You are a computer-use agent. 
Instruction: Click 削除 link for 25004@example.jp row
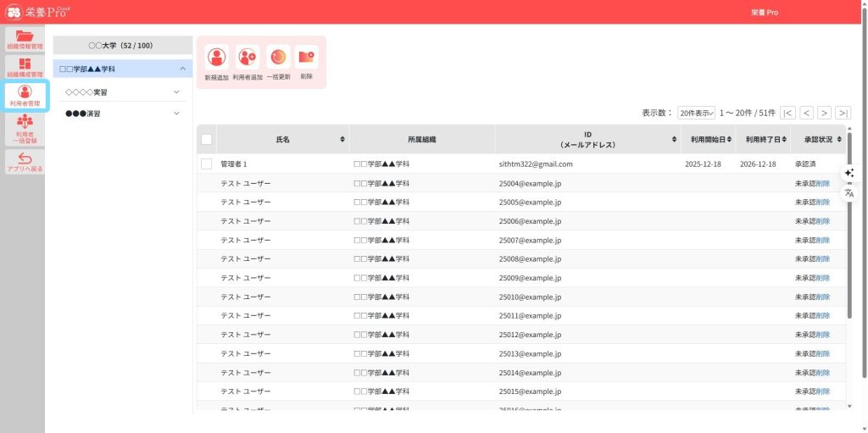(x=823, y=183)
